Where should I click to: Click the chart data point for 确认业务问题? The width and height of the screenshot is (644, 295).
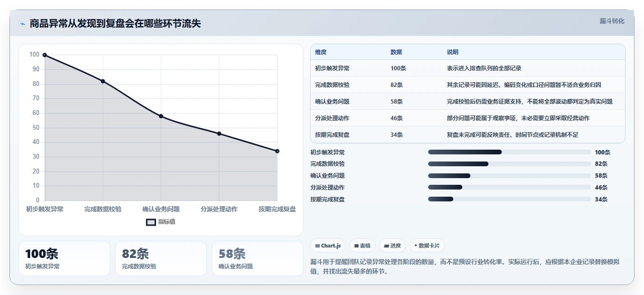coord(161,116)
